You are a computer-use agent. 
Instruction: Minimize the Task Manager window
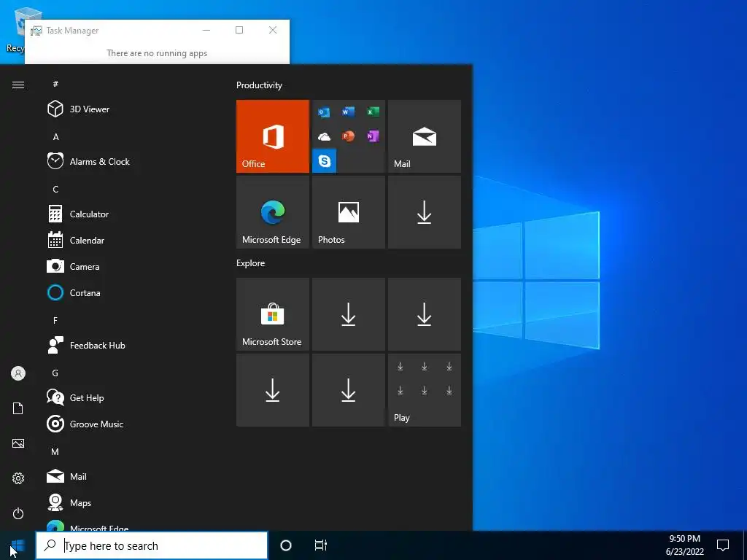(206, 30)
